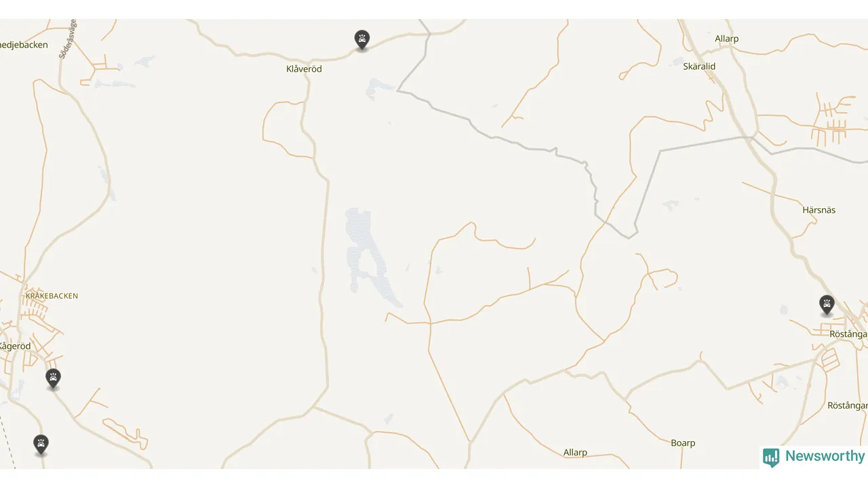
Task: Select the Boarp place label
Action: tap(683, 443)
